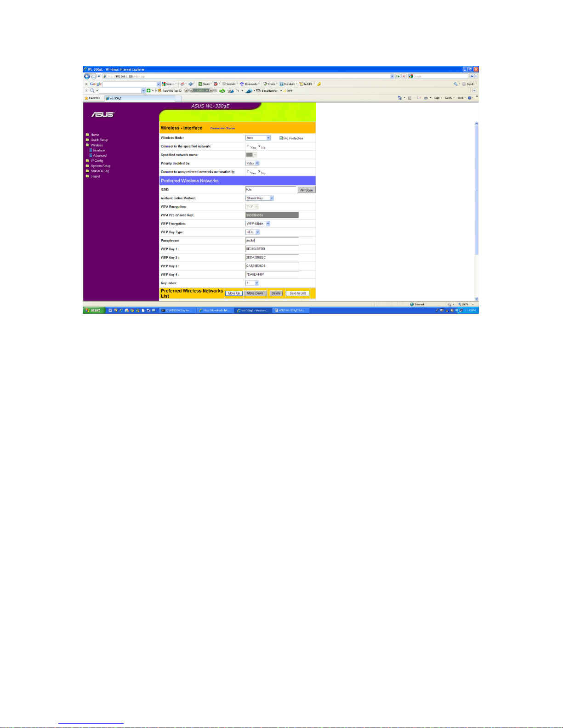
Task: Click into the WEP Key 1 field
Action: click(x=272, y=249)
